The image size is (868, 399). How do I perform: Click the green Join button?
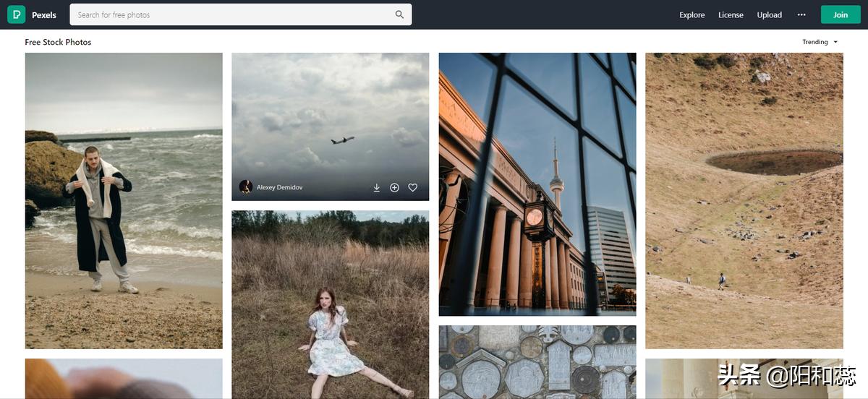pyautogui.click(x=840, y=14)
